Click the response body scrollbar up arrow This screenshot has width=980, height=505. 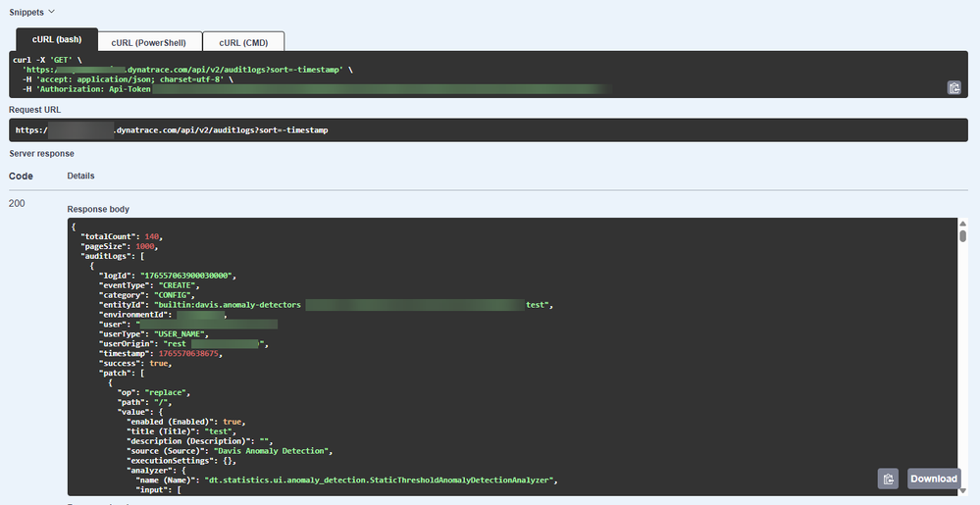962,225
